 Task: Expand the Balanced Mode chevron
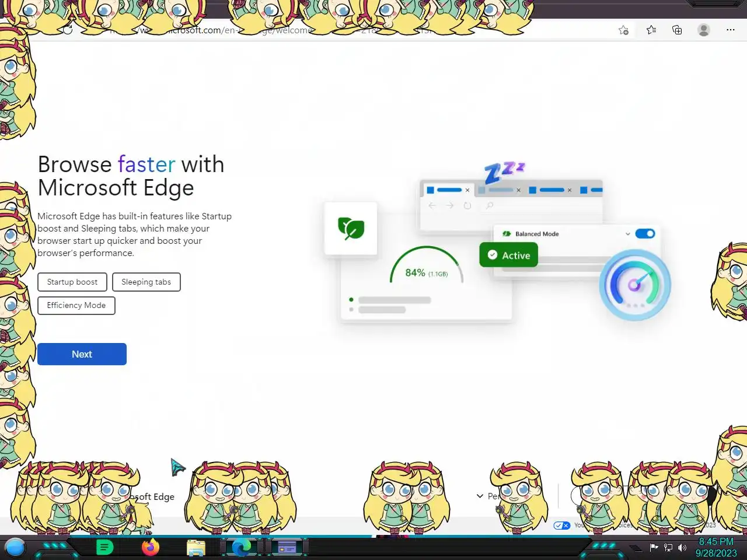[628, 234]
